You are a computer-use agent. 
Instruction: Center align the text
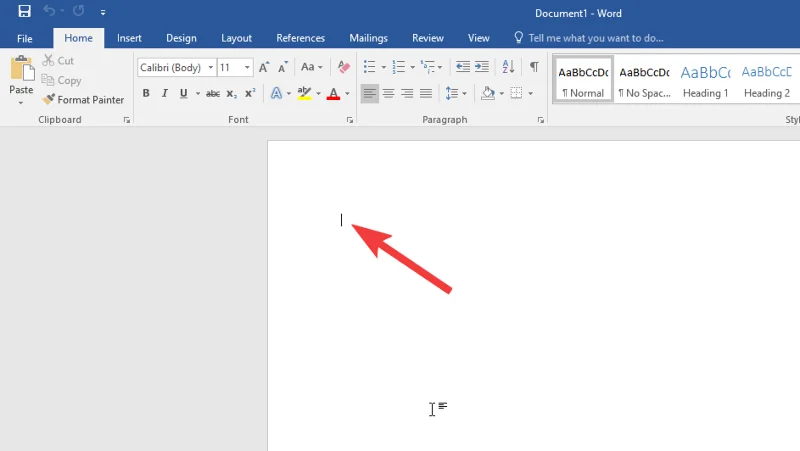click(389, 94)
